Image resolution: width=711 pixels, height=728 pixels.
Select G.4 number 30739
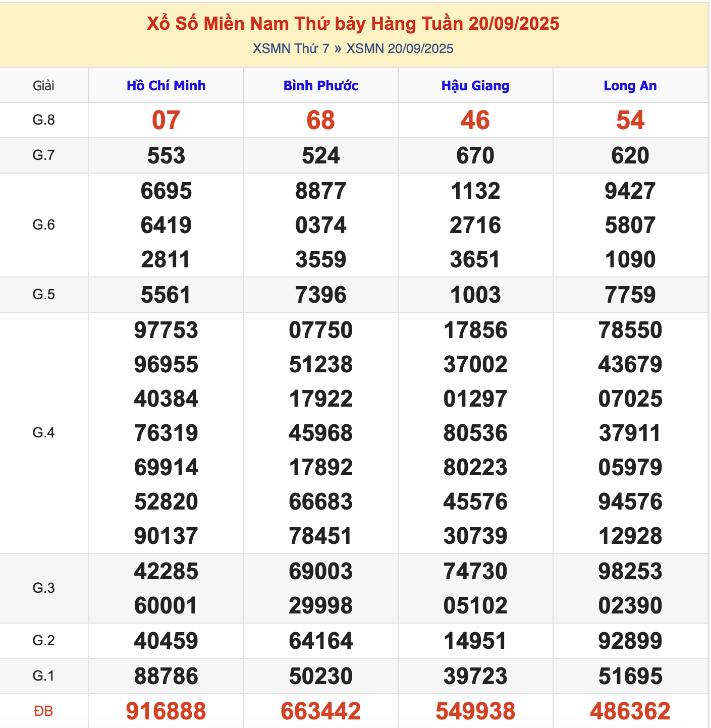coord(475,536)
